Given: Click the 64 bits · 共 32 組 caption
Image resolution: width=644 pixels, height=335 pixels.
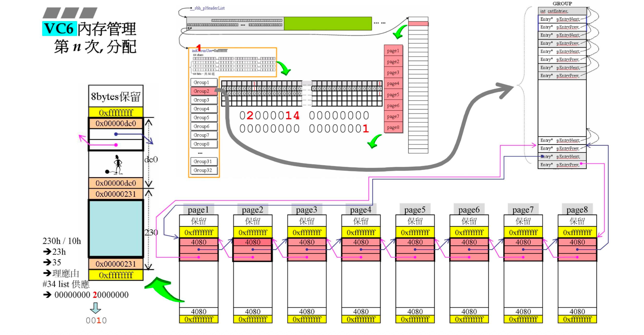Looking at the screenshot, I should point(204,74).
